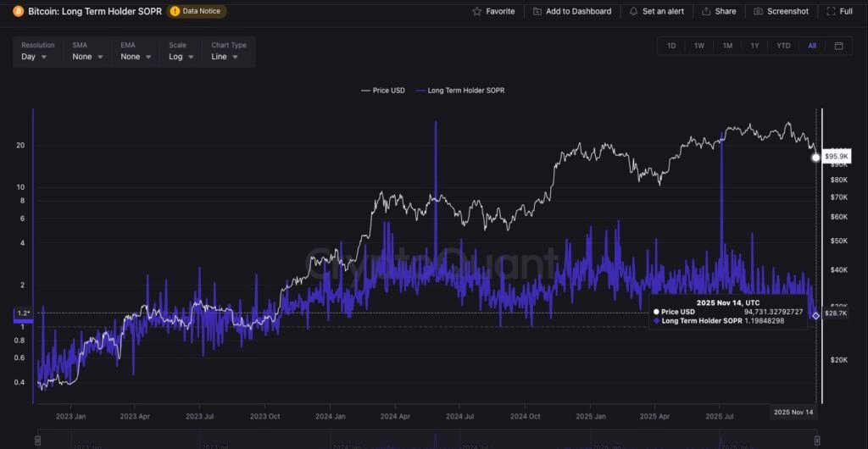Click the left handle of range slider

coord(37,441)
